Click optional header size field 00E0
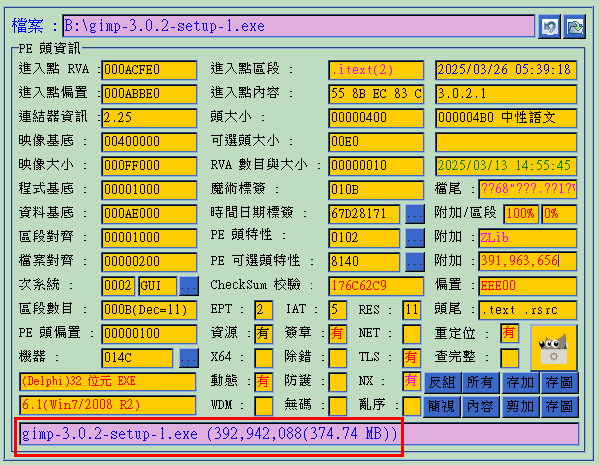Screen dimensions: 599x465 coord(376,142)
